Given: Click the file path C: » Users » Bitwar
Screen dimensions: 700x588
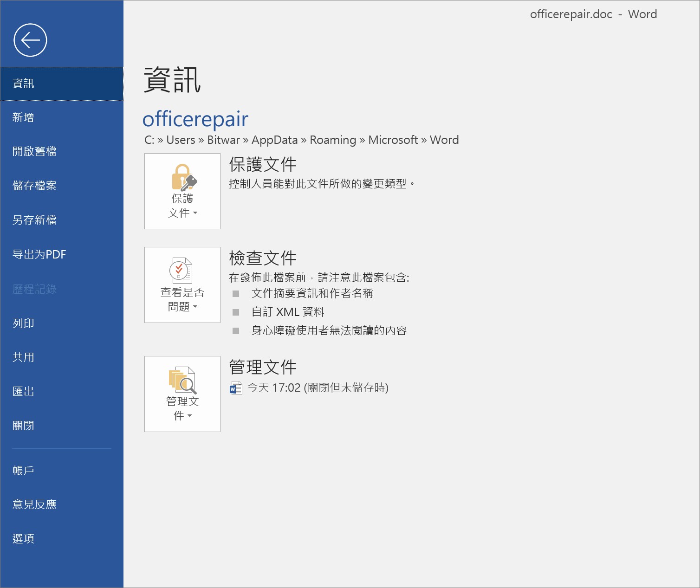Looking at the screenshot, I should [192, 140].
